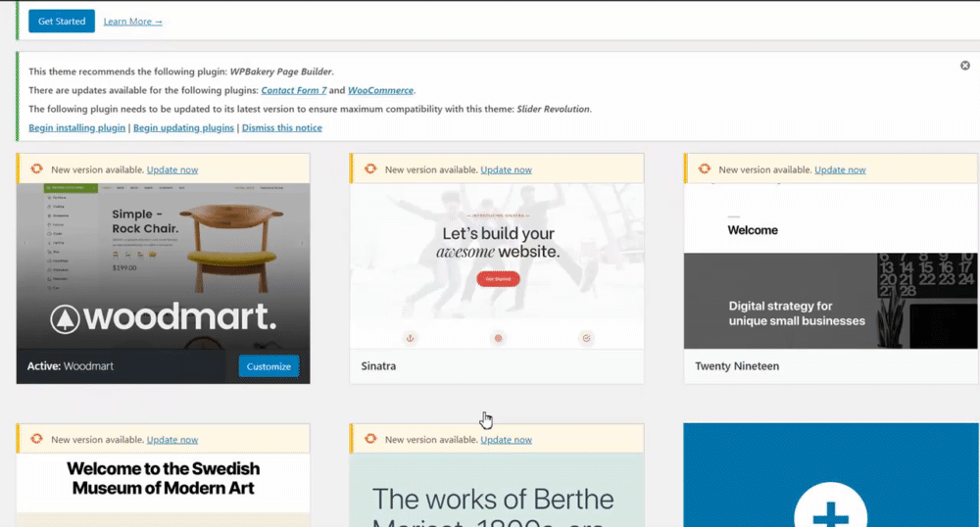Open the Sinatra theme screenshot
Screen dimensions: 980x527
coord(497,266)
